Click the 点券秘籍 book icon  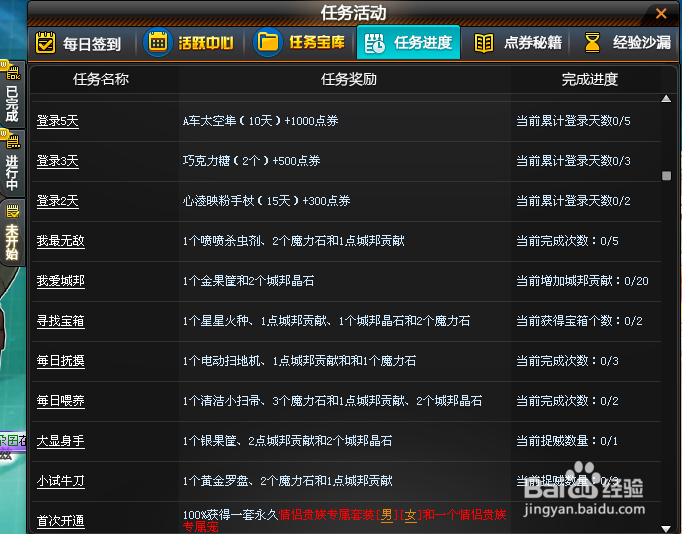tap(484, 43)
